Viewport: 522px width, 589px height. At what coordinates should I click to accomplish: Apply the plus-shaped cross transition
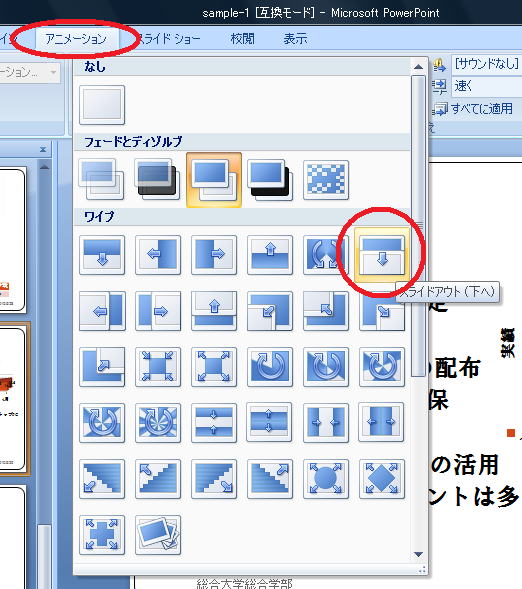point(102,535)
